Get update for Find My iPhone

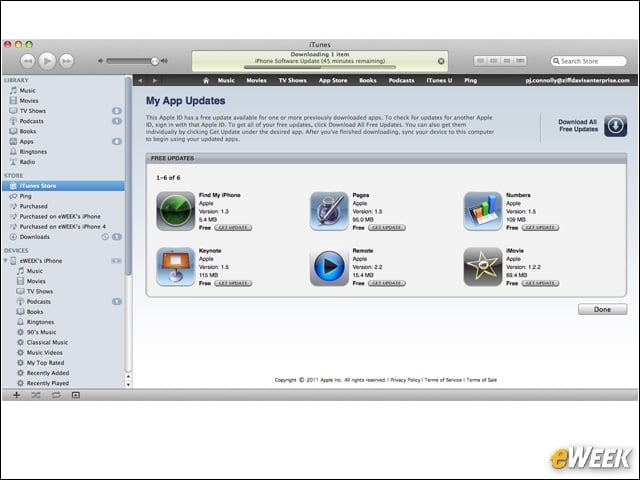coord(233,228)
